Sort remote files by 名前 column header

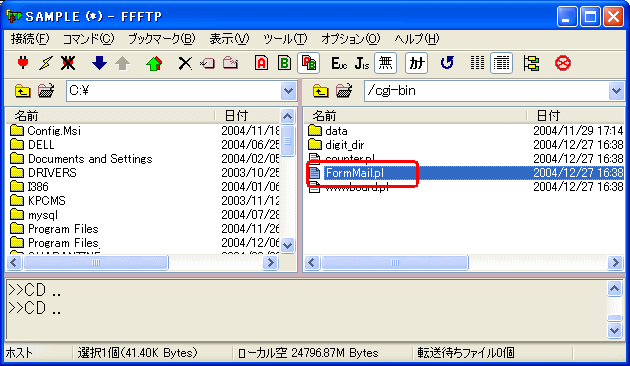(x=415, y=116)
